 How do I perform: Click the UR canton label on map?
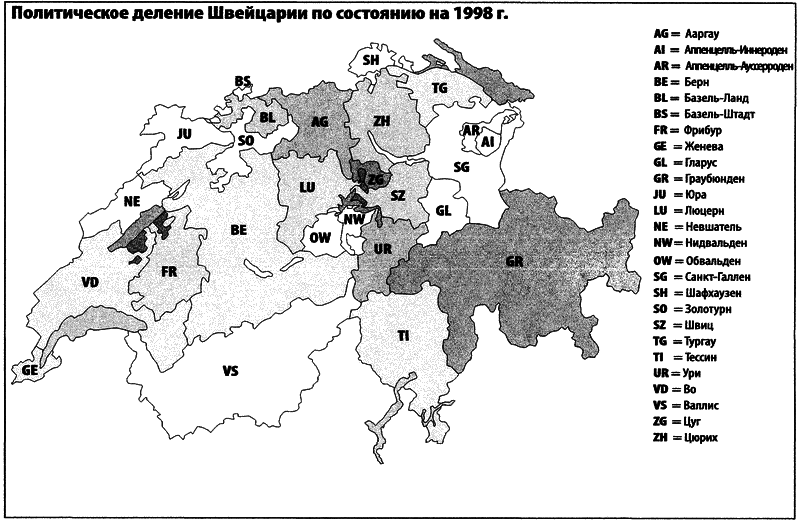point(383,249)
